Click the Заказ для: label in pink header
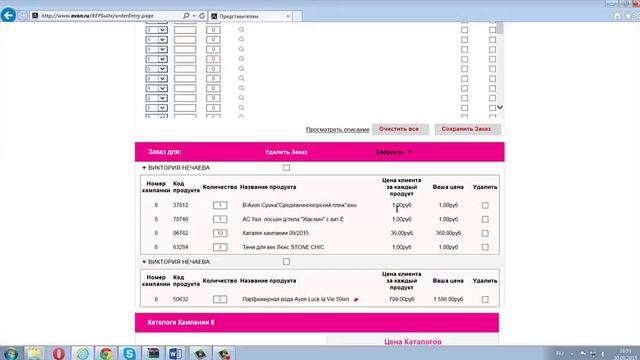Screen dimensions: 640x360 [164, 152]
